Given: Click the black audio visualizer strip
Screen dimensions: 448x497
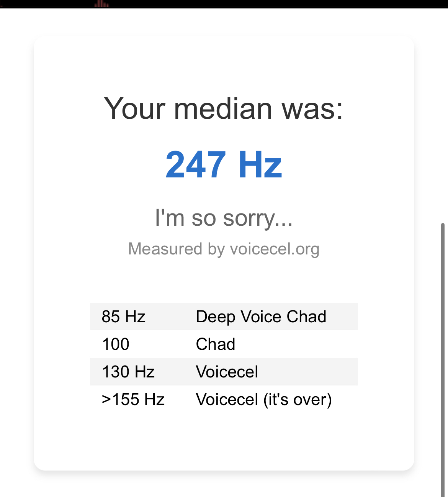Looking at the screenshot, I should [224, 4].
